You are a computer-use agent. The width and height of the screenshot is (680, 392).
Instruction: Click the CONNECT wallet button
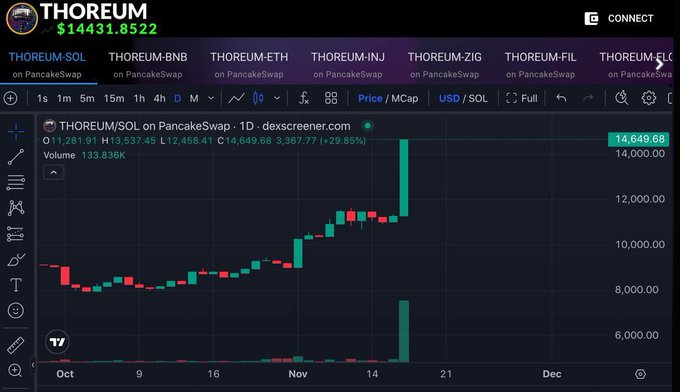tap(619, 19)
